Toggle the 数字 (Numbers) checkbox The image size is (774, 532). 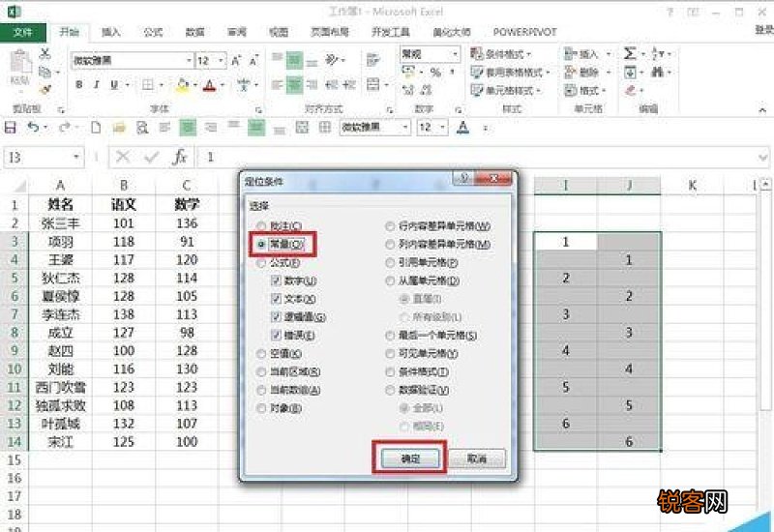click(x=294, y=281)
